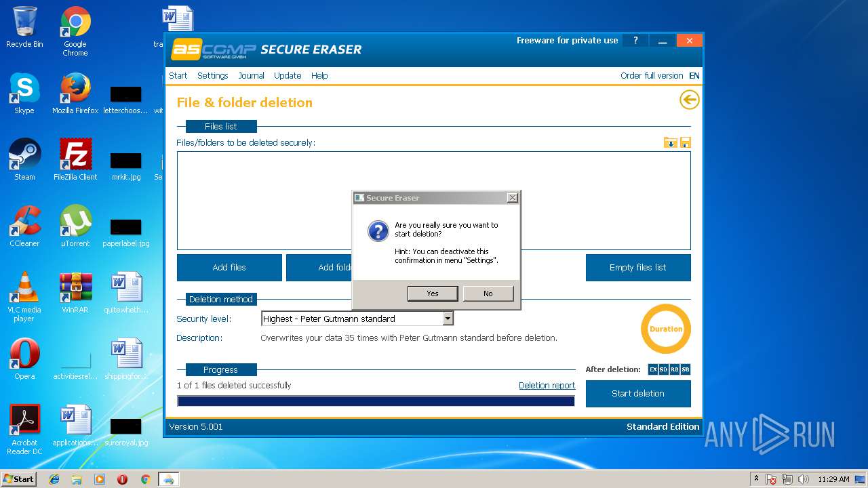The width and height of the screenshot is (868, 488).
Task: Open the Start menu item
Action: coord(178,76)
